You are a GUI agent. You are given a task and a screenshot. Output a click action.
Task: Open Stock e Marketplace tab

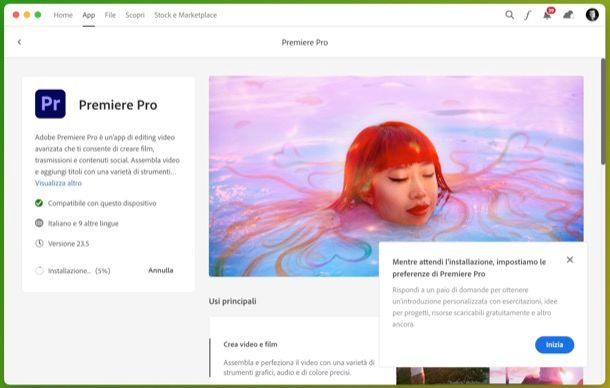186,15
